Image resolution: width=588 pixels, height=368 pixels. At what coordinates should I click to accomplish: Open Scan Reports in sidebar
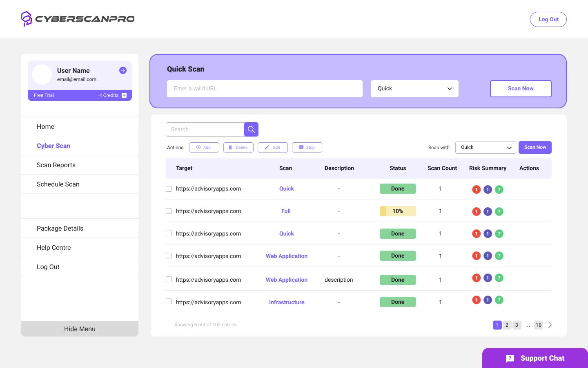[80, 165]
